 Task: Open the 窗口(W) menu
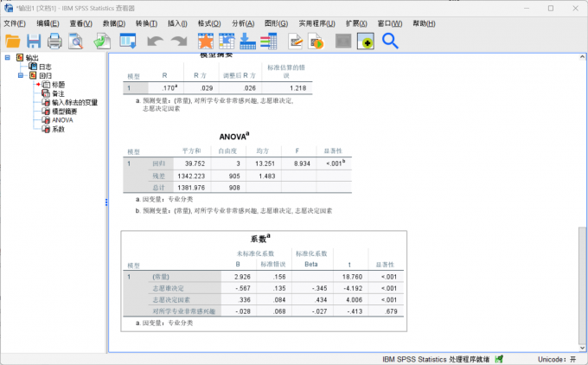click(390, 23)
